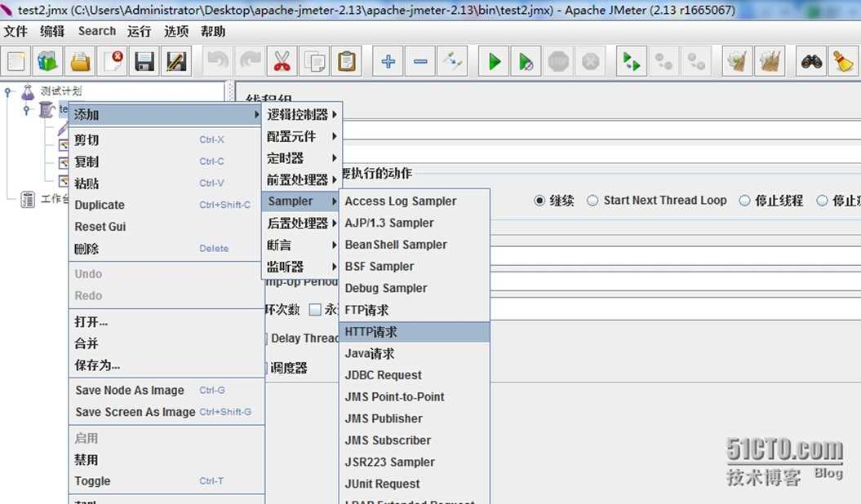This screenshot has width=861, height=504.
Task: Select Duplicate in the context menu
Action: click(x=165, y=205)
